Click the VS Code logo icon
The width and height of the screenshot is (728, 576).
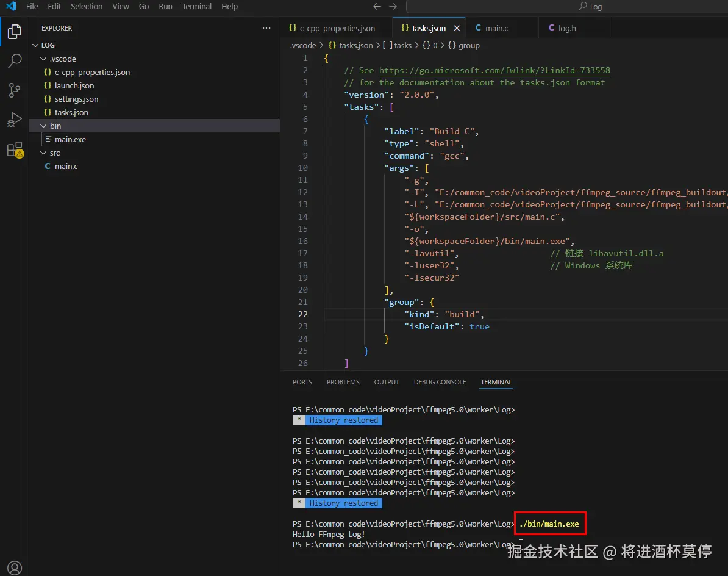(11, 6)
